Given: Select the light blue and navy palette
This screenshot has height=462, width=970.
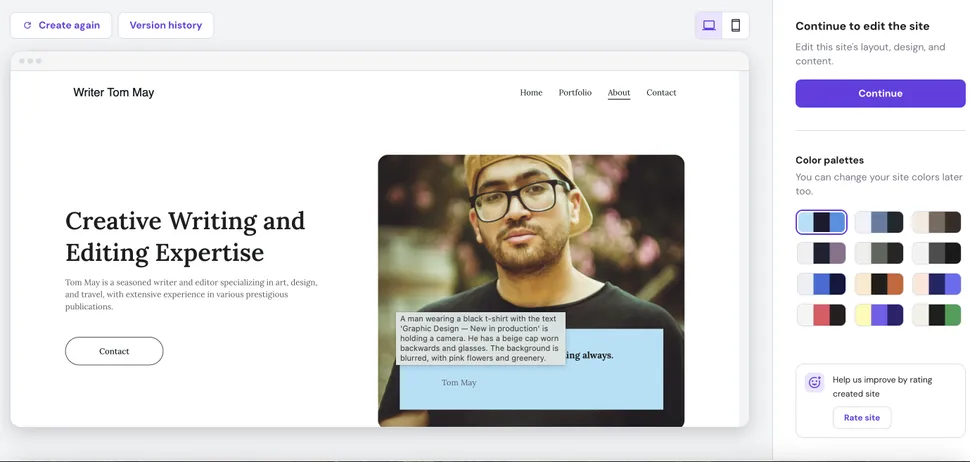Looking at the screenshot, I should pos(821,222).
